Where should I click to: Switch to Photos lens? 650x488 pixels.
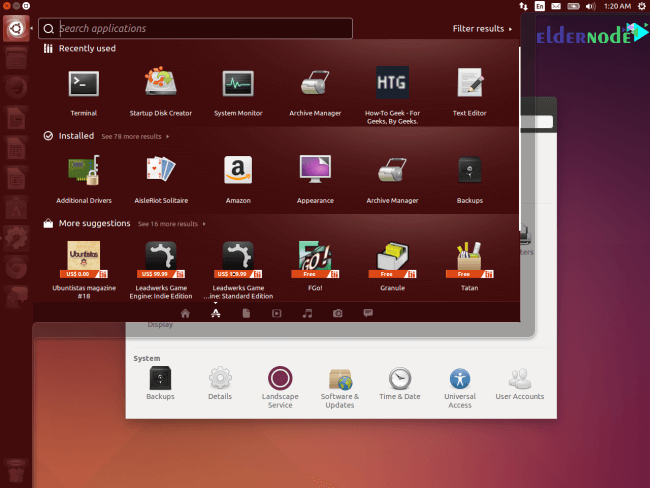(337, 313)
